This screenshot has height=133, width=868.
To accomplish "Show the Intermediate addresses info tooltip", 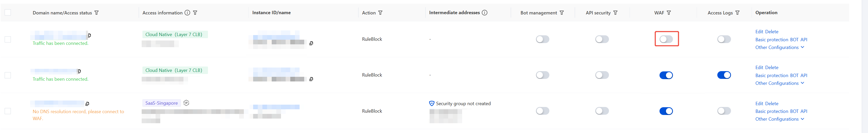I will point(485,13).
